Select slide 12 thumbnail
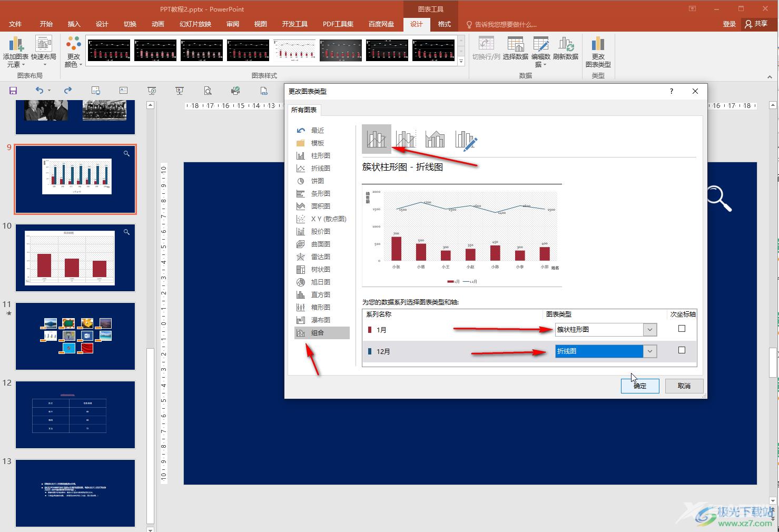This screenshot has height=532, width=779. tap(75, 415)
